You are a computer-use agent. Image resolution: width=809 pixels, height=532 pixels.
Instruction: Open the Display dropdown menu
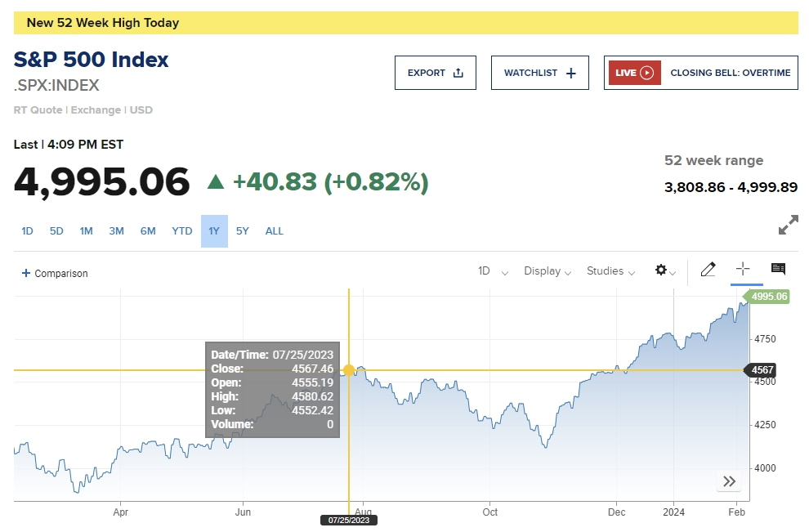tap(548, 271)
